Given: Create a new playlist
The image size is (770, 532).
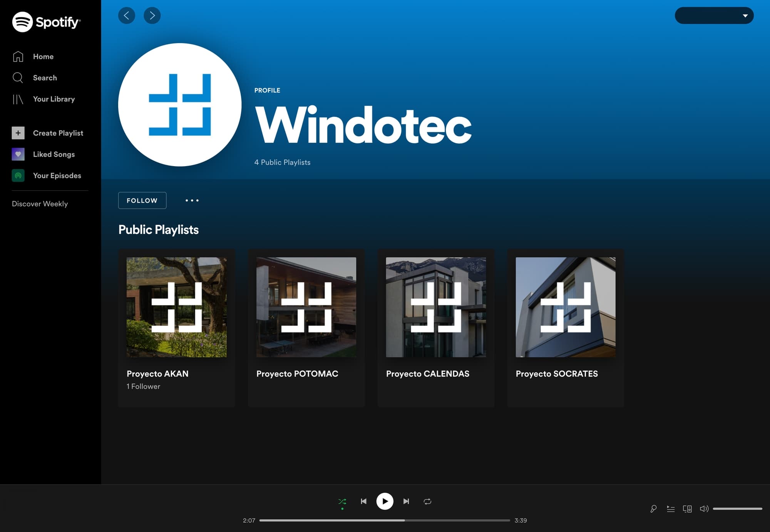Looking at the screenshot, I should (x=58, y=133).
